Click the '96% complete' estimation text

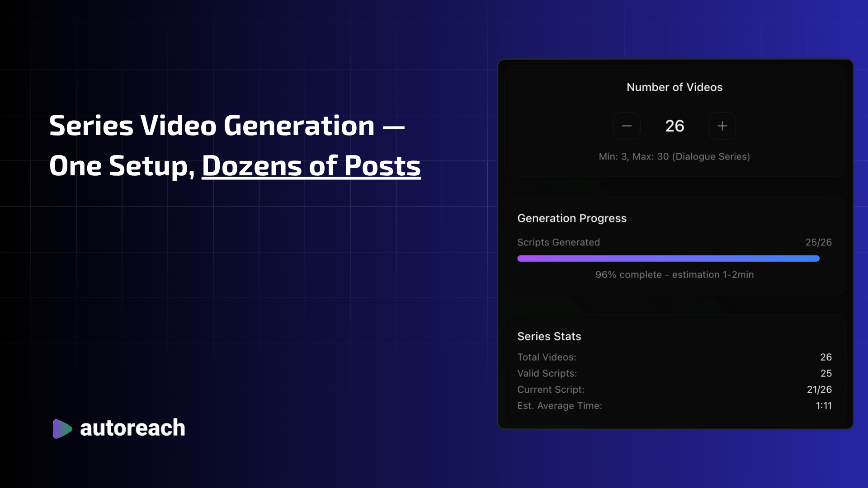674,275
